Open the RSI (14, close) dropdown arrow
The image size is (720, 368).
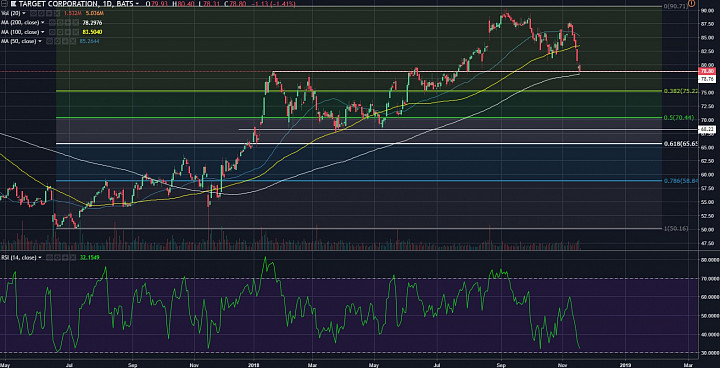[x=40, y=257]
